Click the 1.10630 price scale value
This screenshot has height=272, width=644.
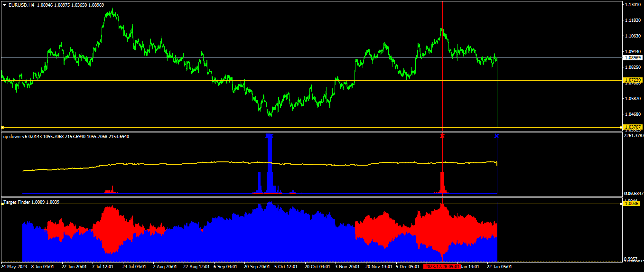[633, 36]
